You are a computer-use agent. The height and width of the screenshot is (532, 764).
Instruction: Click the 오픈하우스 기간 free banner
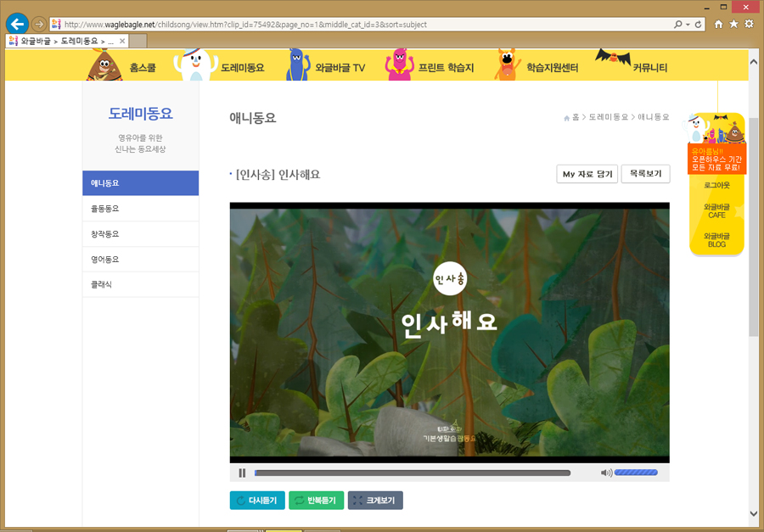[716, 160]
